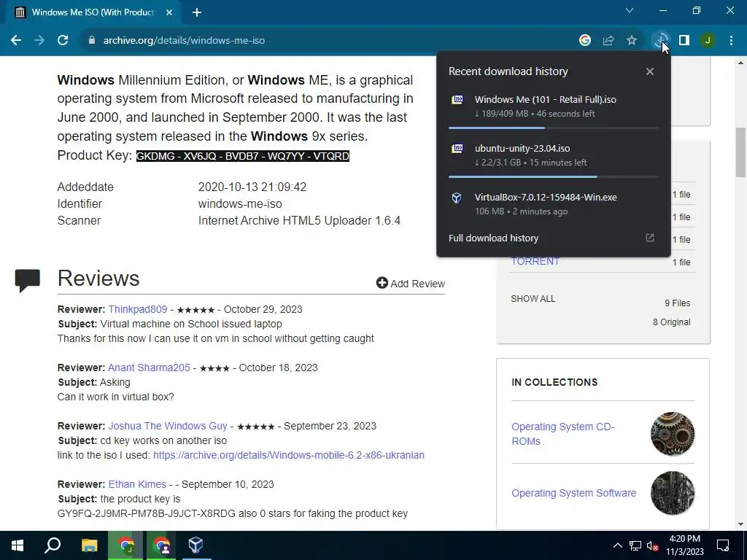This screenshot has height=560, width=747.
Task: Open the Windows Start menu
Action: tap(18, 545)
